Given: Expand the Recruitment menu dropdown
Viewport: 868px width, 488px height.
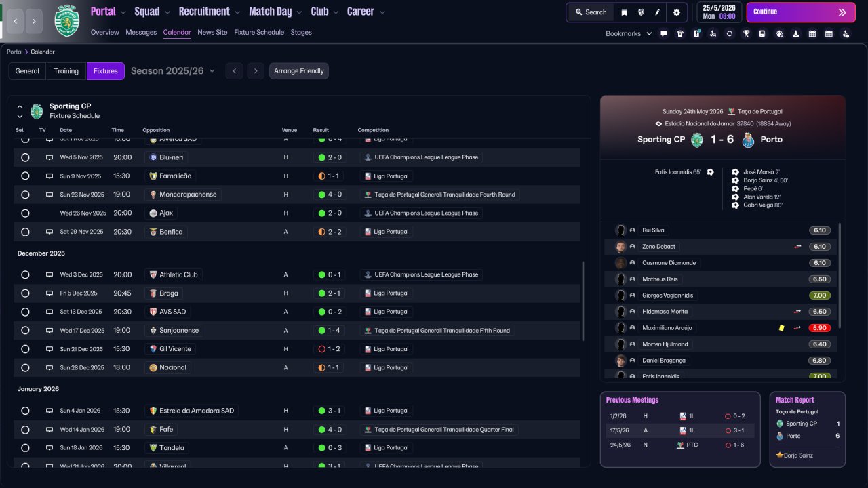Looking at the screenshot, I should click(237, 12).
